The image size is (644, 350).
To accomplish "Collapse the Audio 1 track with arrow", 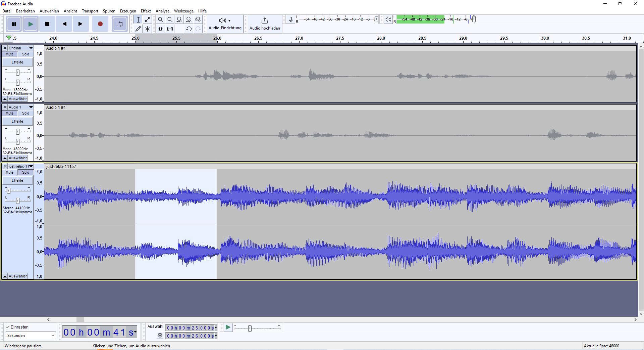I will 5,158.
